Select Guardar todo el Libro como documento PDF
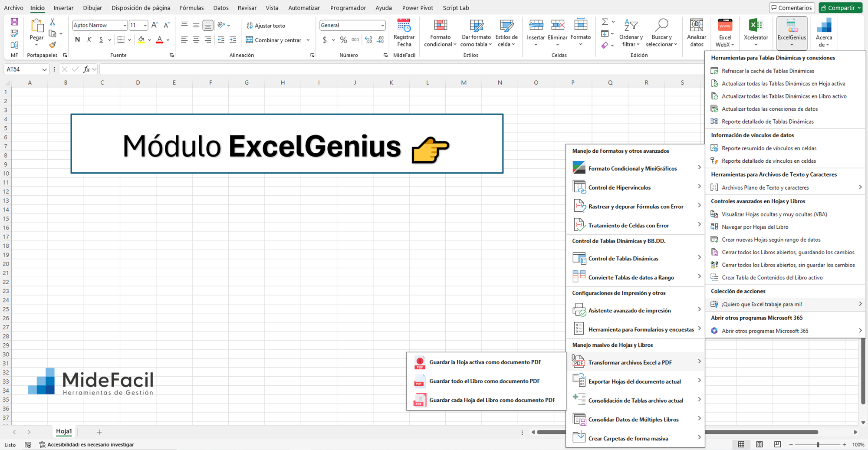The image size is (868, 450). 486,381
